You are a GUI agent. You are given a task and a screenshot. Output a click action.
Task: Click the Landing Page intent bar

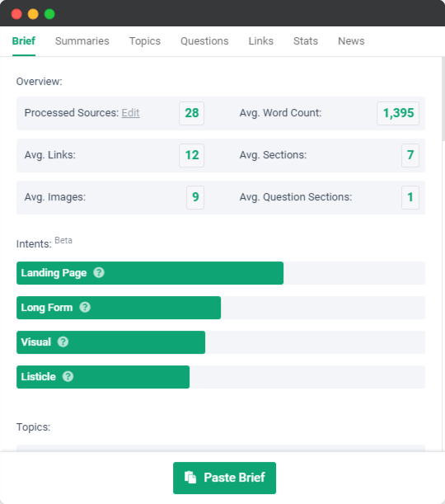click(x=150, y=273)
